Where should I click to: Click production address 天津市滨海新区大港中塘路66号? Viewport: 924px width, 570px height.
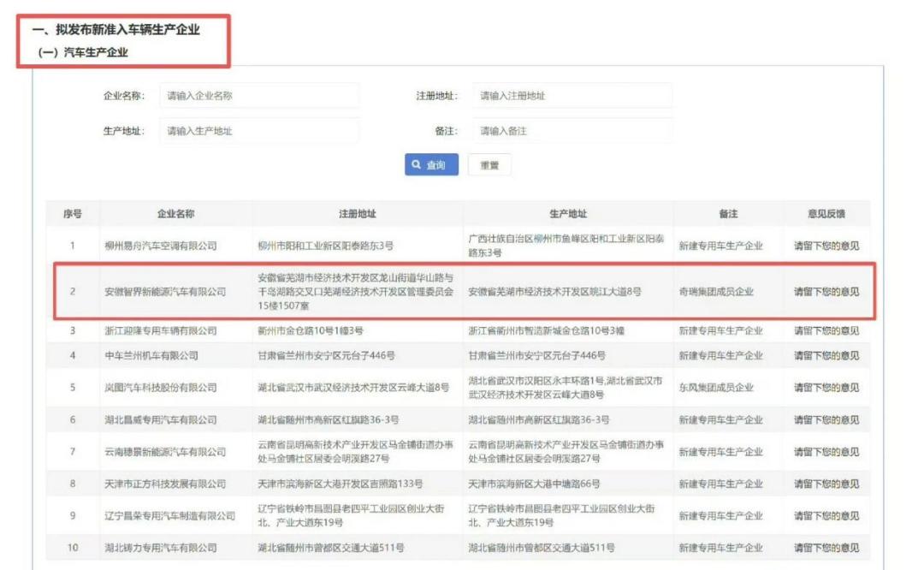pyautogui.click(x=534, y=484)
